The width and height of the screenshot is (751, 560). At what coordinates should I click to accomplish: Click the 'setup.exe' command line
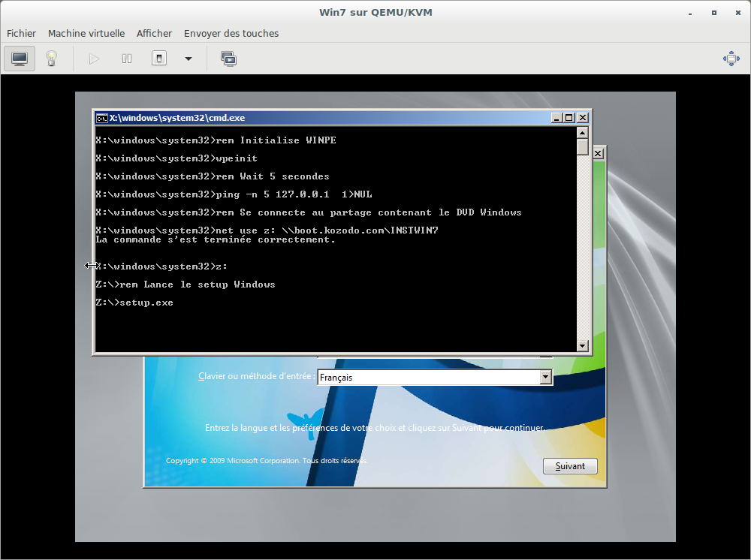tap(134, 303)
